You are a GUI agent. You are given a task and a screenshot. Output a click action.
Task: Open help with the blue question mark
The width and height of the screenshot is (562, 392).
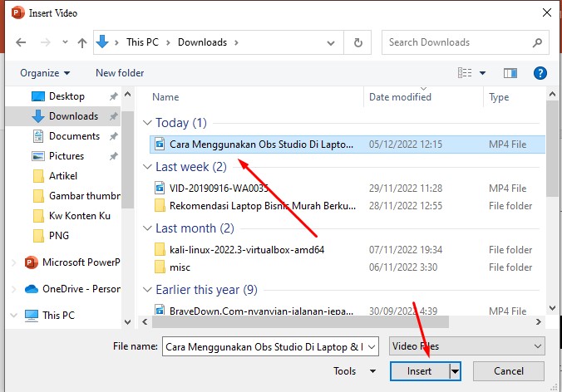tap(540, 73)
